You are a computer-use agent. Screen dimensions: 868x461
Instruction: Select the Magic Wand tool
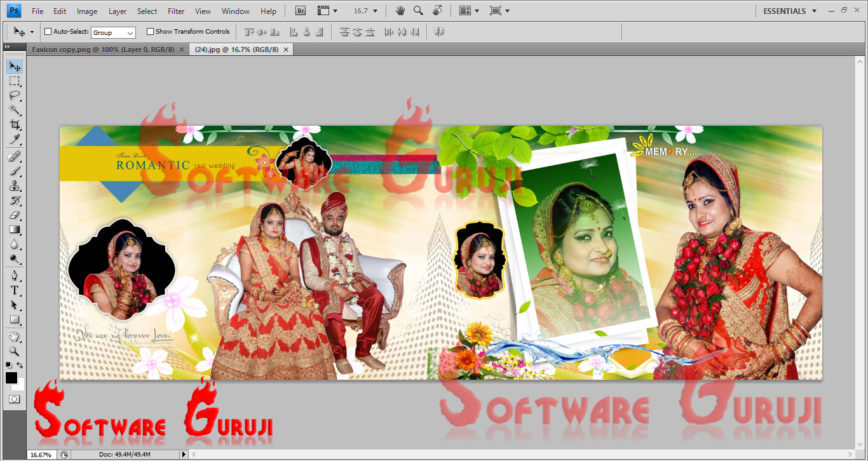pos(15,110)
